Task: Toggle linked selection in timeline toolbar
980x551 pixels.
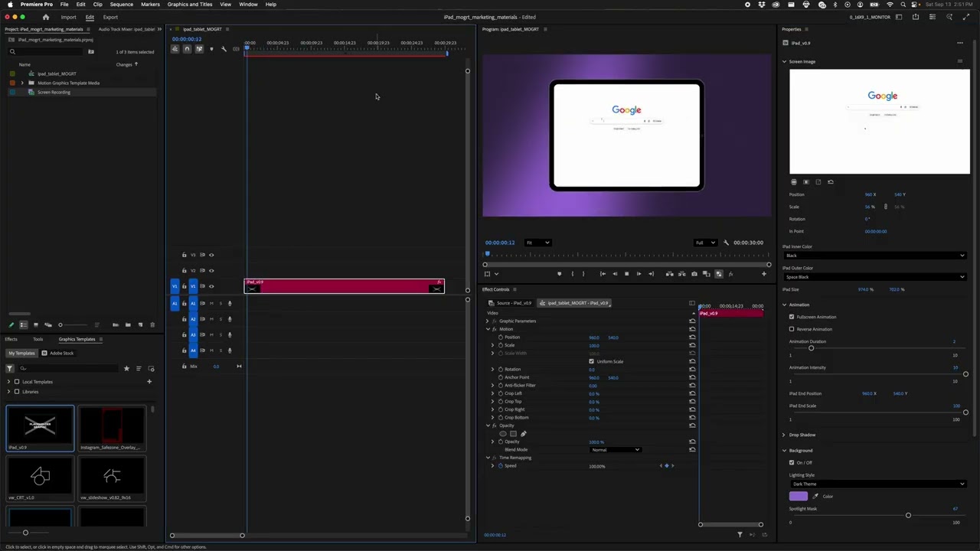Action: pos(199,49)
